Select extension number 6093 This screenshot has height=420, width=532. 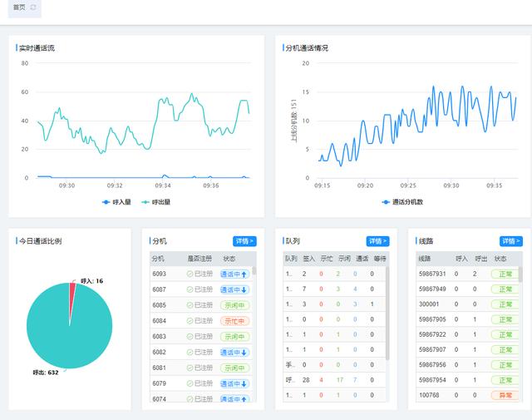pyautogui.click(x=159, y=274)
